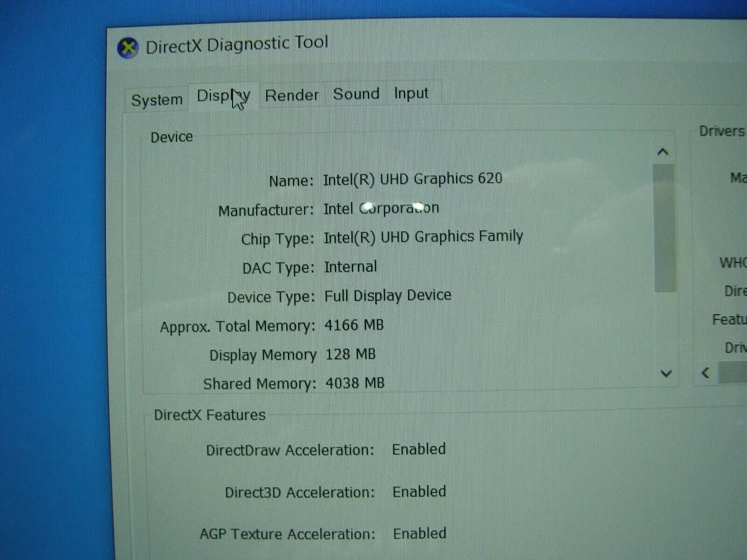747x560 pixels.
Task: Click the DAC Type: label
Action: click(279, 268)
